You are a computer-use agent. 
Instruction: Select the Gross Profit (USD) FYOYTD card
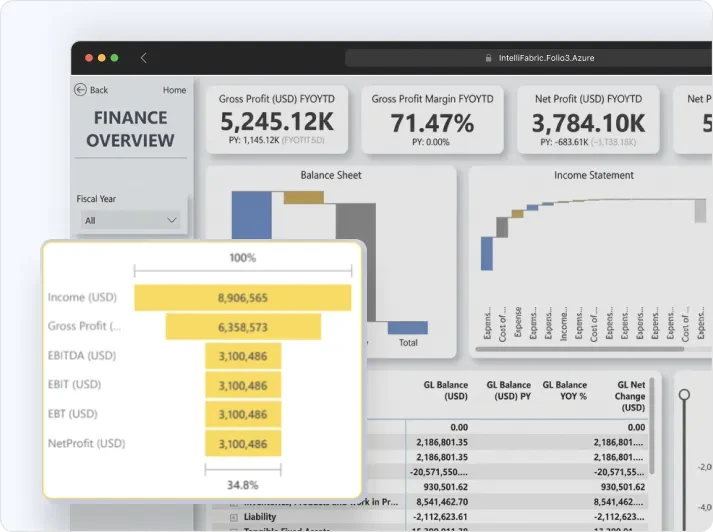277,120
